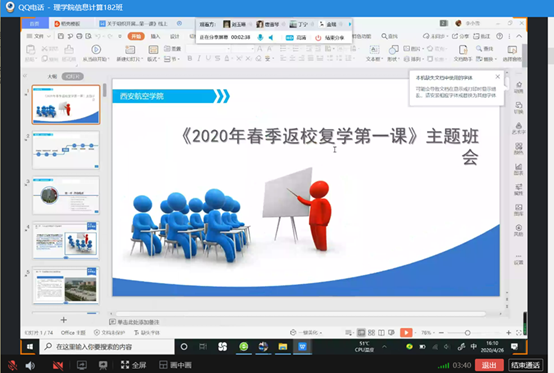Select slide 3 thumbnail in panel
The image size is (554, 373).
tap(66, 195)
